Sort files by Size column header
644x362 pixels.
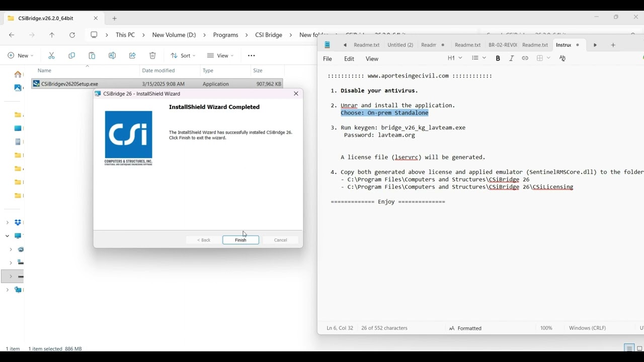[x=258, y=70]
